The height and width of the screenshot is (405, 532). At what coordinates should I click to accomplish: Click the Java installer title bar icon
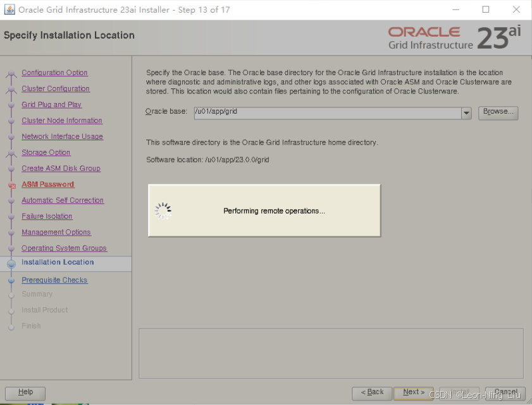point(9,9)
